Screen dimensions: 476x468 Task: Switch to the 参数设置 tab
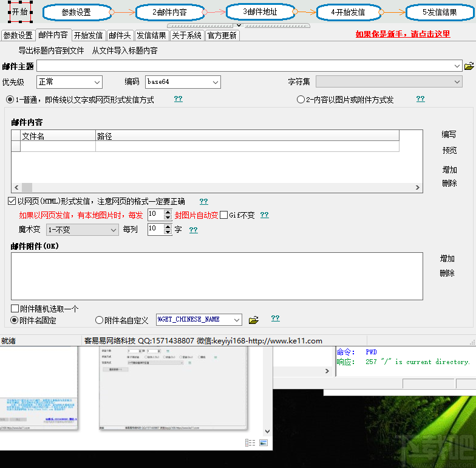[18, 35]
